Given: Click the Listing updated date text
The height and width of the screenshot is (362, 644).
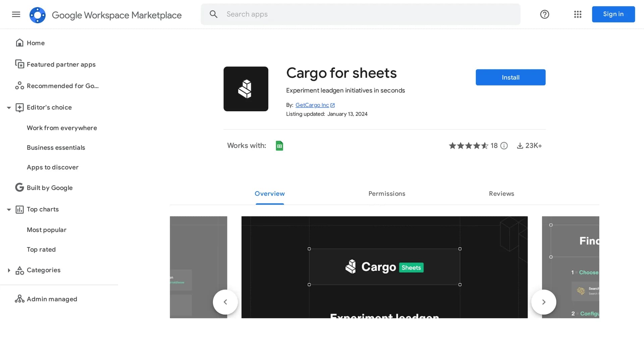Looking at the screenshot, I should click(327, 114).
